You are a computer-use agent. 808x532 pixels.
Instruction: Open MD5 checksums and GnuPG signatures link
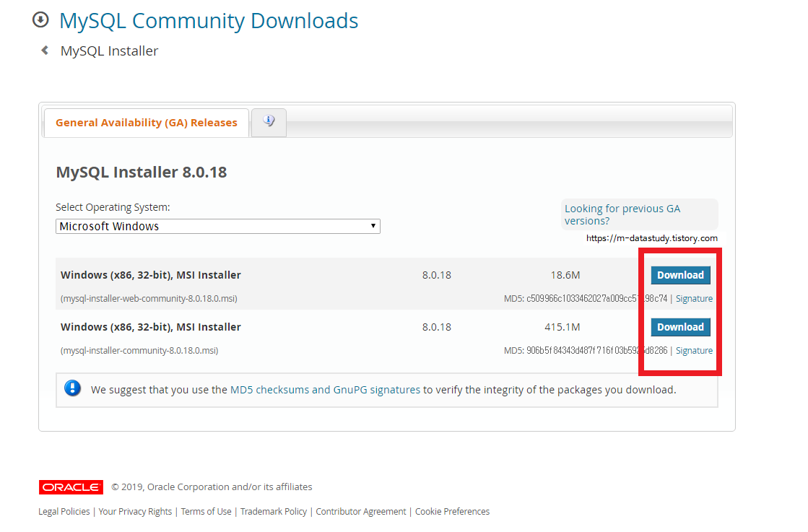[325, 390]
